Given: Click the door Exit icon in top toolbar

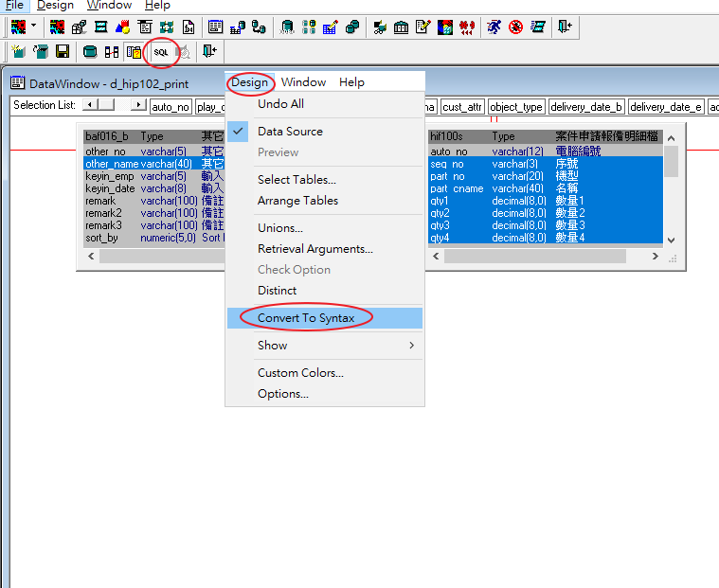Looking at the screenshot, I should [x=565, y=27].
